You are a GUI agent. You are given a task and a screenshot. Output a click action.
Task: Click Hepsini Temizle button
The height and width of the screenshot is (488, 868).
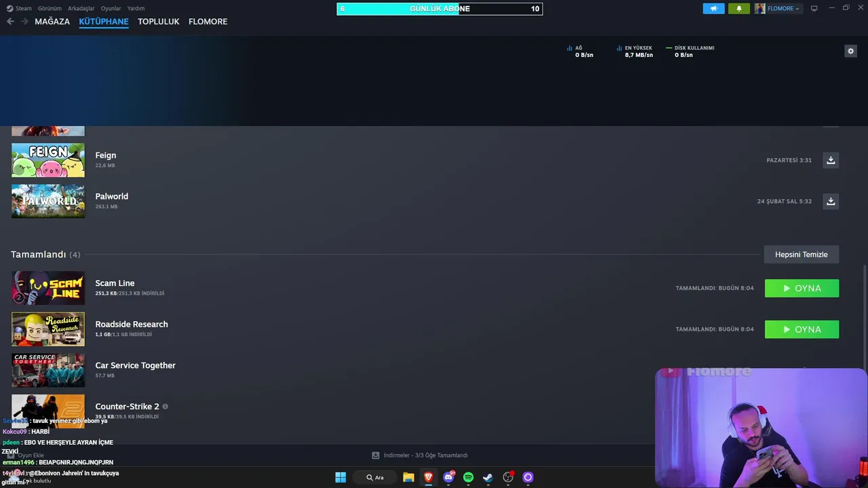802,254
